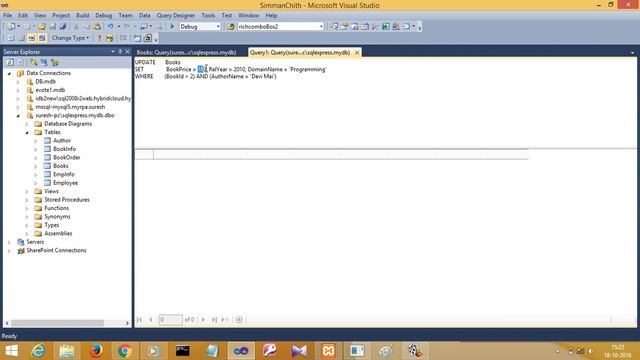Viewport: 640px width, 360px height.
Task: Click the Move First record button
Action: [x=140, y=320]
